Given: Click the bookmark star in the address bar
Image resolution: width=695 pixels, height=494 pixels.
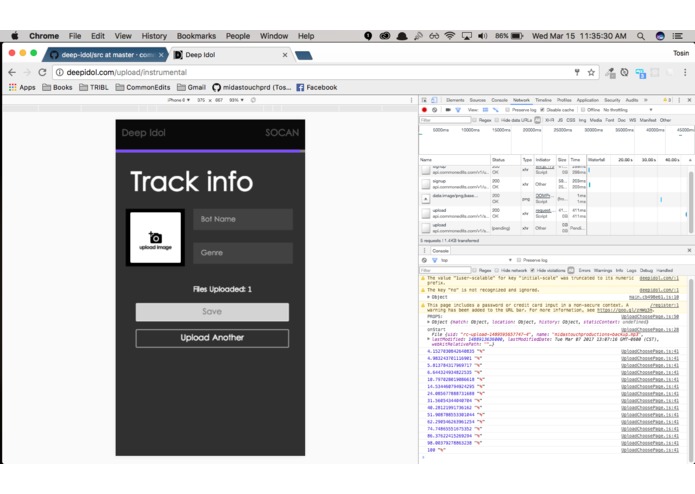Looking at the screenshot, I should [x=591, y=72].
